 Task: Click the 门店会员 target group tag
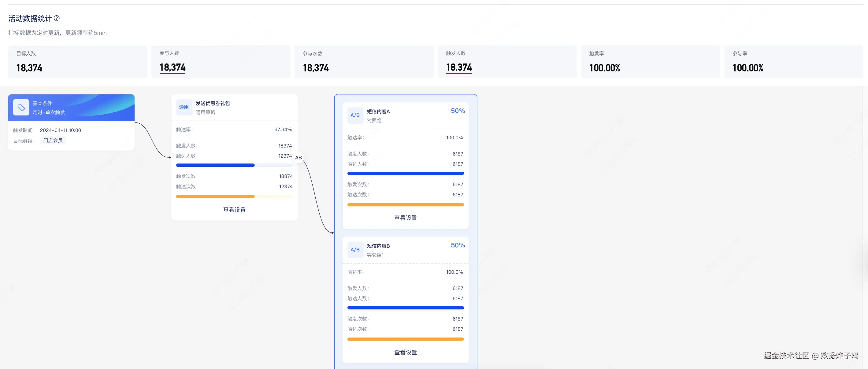click(53, 141)
